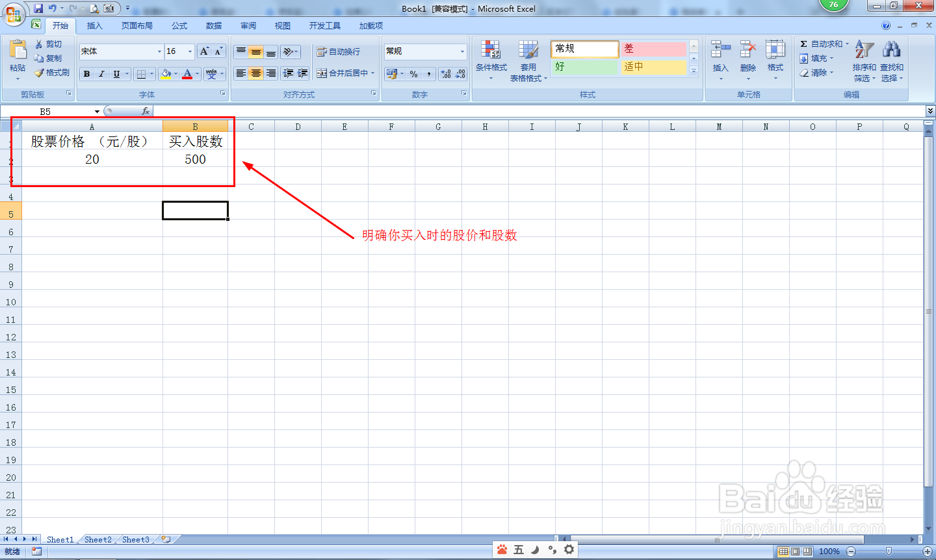Click the increase indent icon
936x560 pixels.
(x=303, y=73)
